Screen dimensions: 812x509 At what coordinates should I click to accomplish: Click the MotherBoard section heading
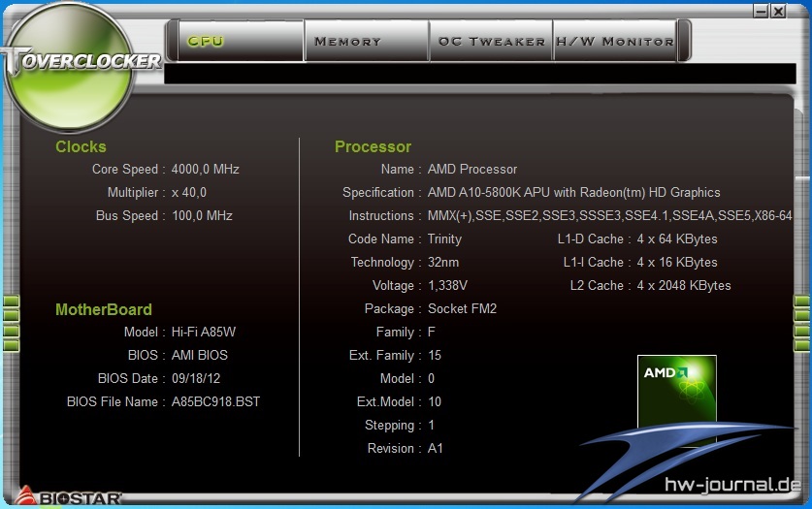(x=104, y=310)
